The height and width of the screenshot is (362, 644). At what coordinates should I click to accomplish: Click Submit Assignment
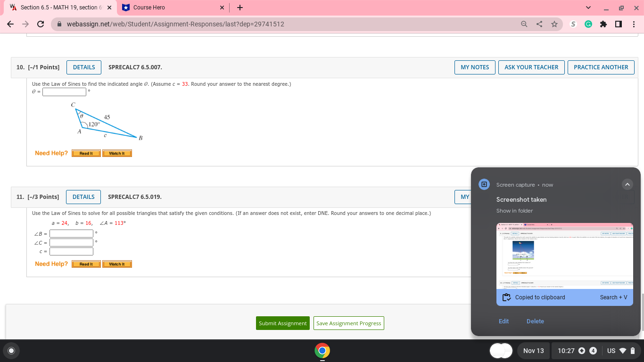(282, 323)
